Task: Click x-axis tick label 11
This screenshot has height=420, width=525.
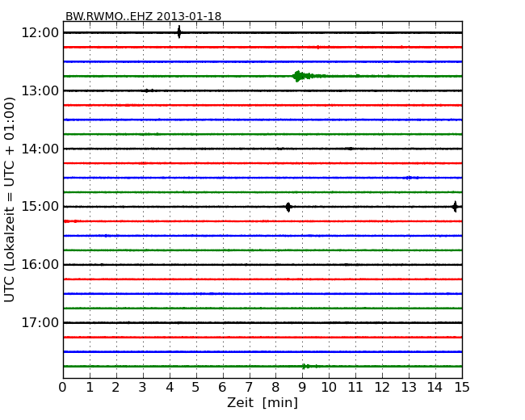Action: pyautogui.click(x=355, y=388)
